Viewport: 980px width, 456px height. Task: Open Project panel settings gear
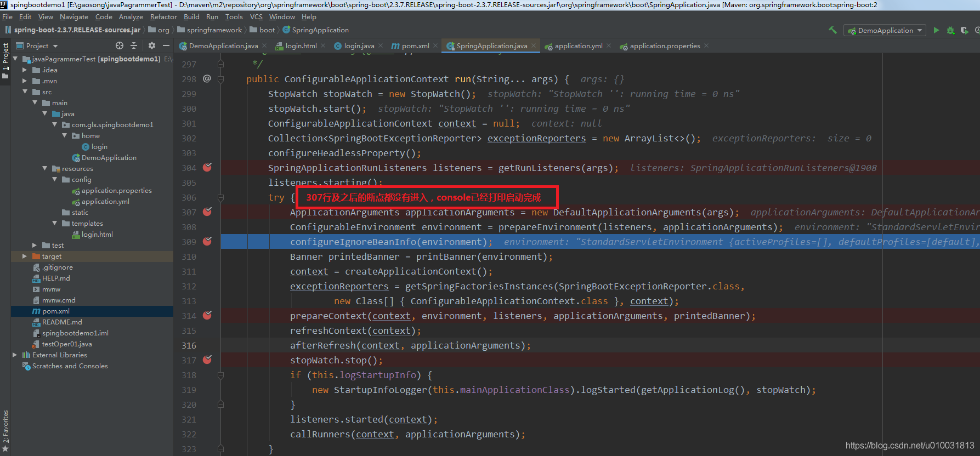coord(152,45)
